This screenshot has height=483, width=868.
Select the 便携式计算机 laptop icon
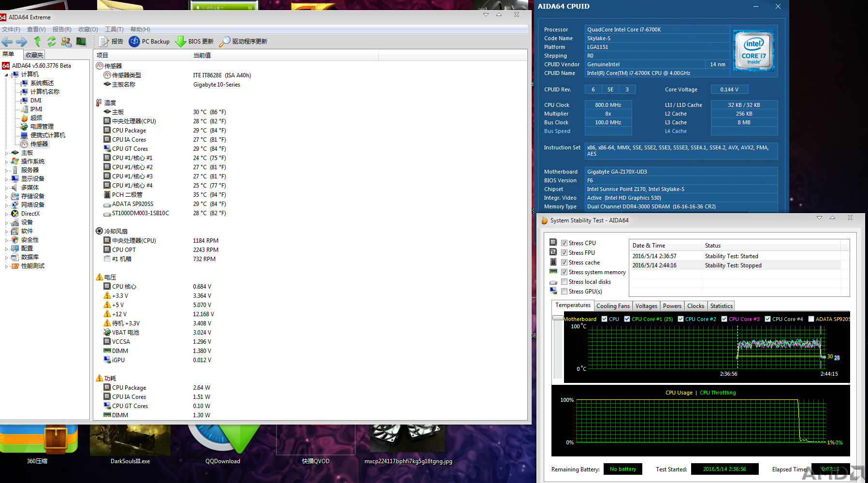coord(24,135)
